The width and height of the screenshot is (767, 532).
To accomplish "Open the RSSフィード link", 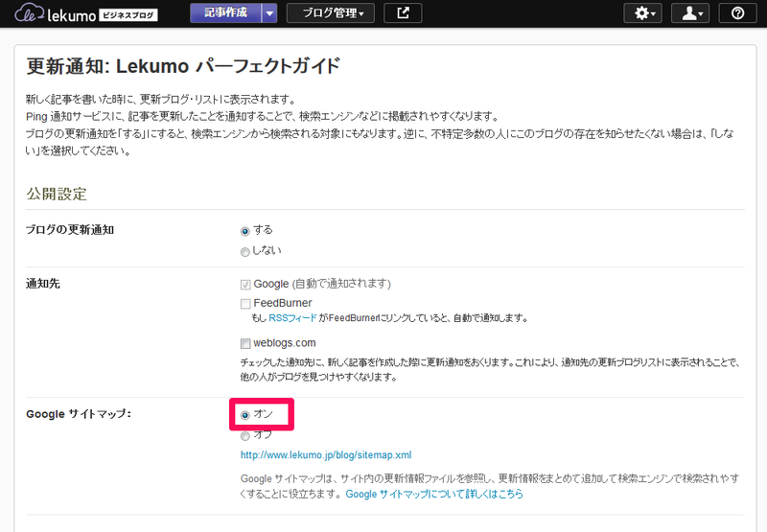I will pos(292,318).
